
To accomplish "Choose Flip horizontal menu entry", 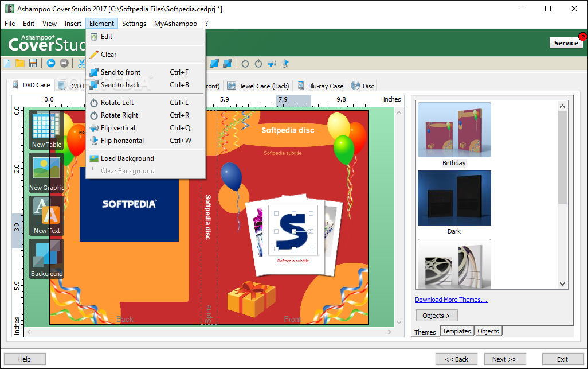I will [146, 141].
